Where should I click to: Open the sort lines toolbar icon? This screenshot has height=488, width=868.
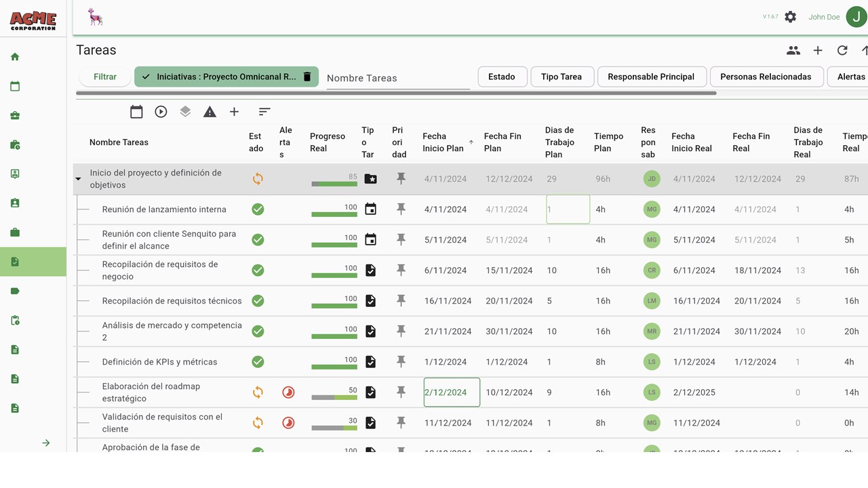pyautogui.click(x=264, y=112)
